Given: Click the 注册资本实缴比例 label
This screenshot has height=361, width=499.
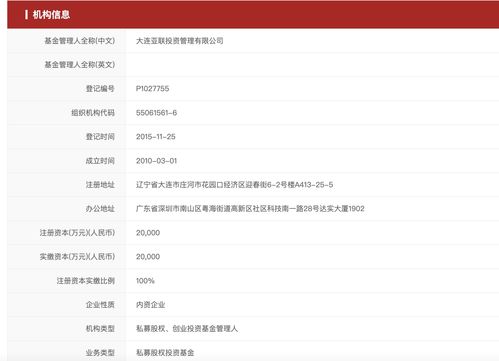Looking at the screenshot, I should coord(86,281).
